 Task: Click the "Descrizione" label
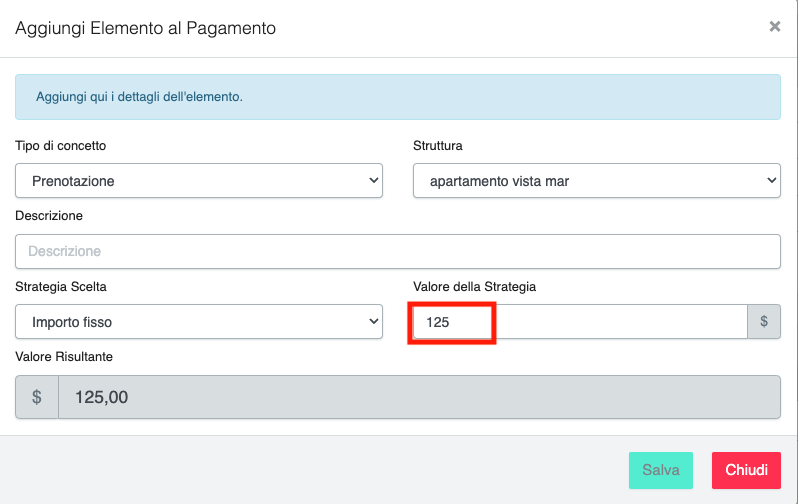point(49,216)
